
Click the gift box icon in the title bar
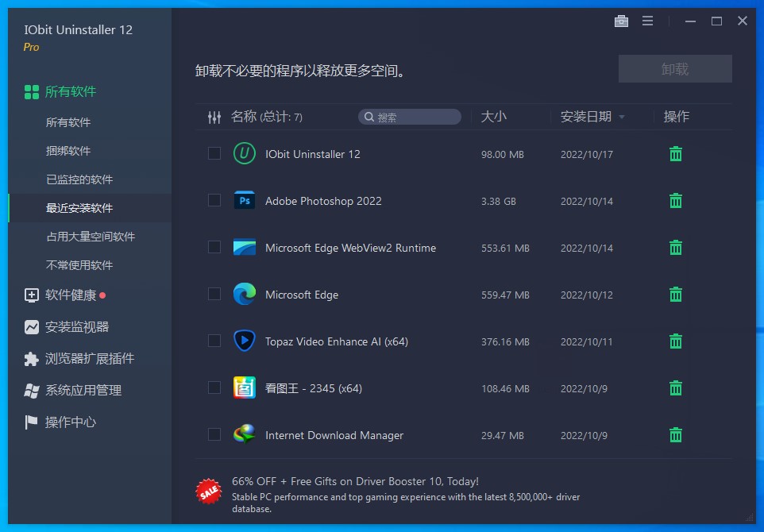coord(622,21)
